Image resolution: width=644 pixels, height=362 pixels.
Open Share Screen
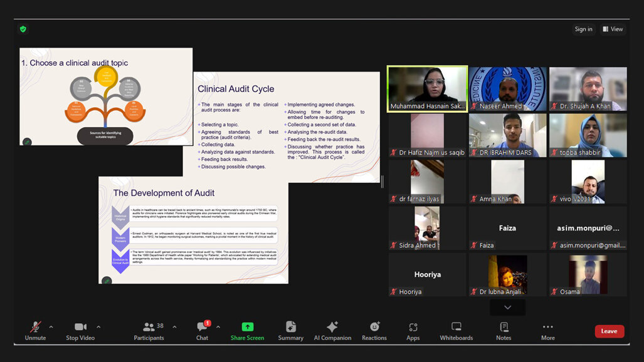pos(247,331)
